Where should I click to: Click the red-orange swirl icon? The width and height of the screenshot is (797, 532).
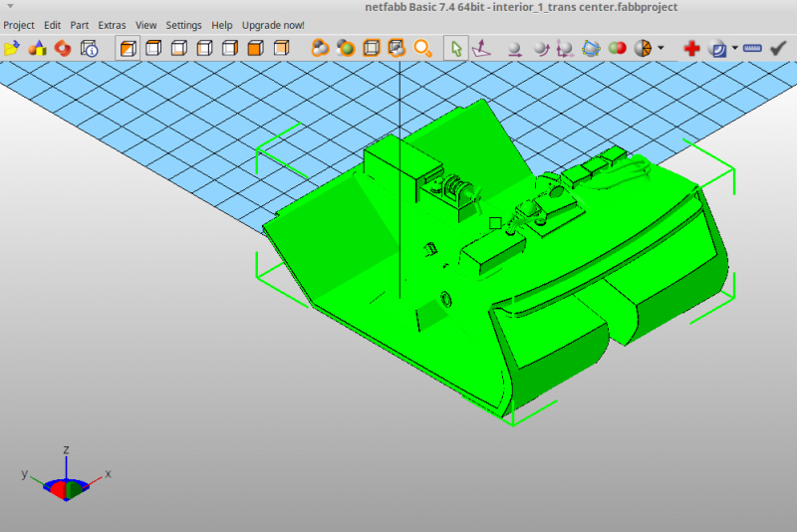click(x=63, y=49)
